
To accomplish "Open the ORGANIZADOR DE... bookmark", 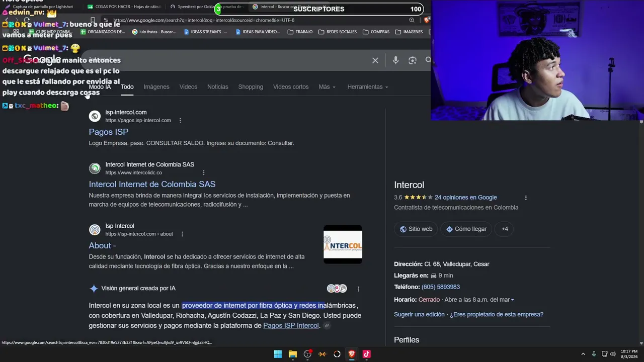I will click(103, 32).
